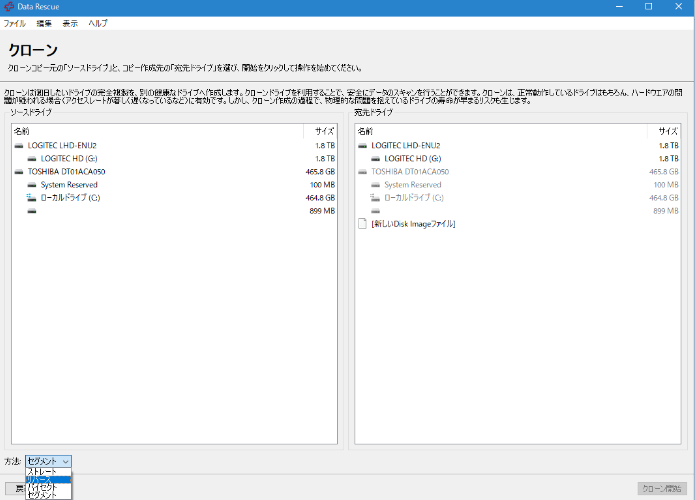The image size is (695, 500).
Task: Click the 新しいDisk Imageファイル document icon
Action: (363, 224)
